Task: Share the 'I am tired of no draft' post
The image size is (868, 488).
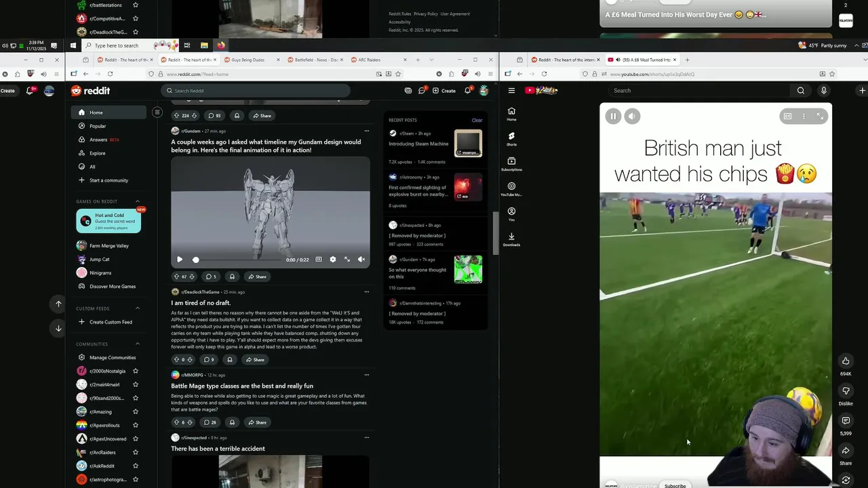Action: [255, 360]
